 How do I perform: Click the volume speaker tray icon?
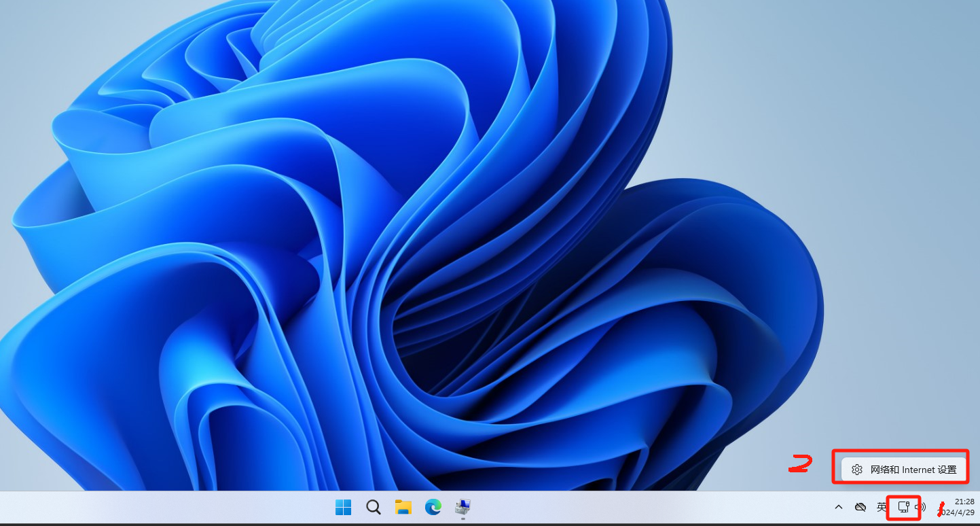920,507
